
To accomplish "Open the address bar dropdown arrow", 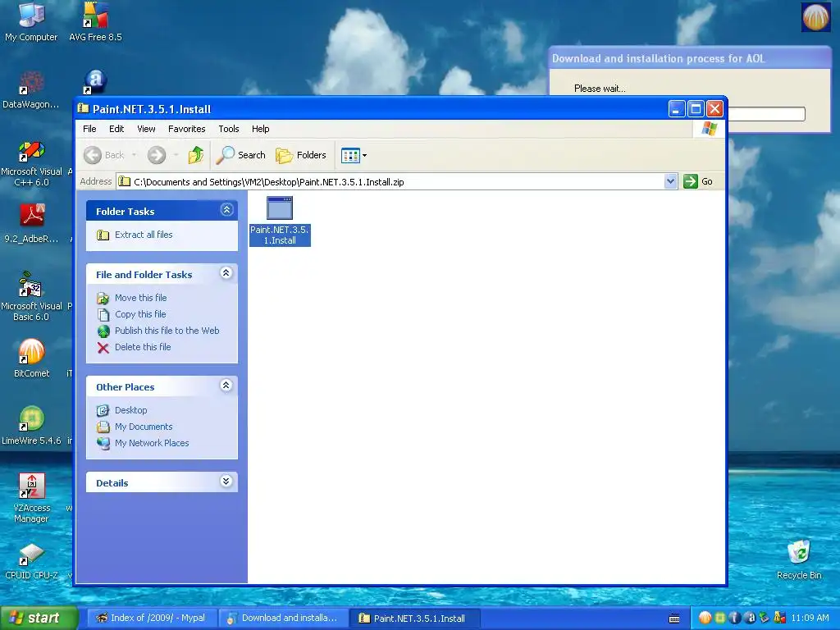I will point(670,181).
